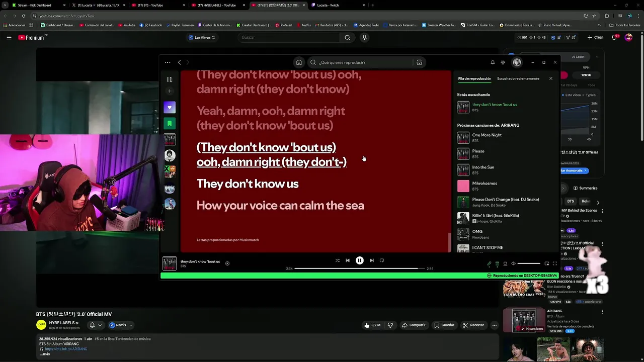Open connect-to-device icon in Spotify
Screen dimensions: 644x362
pos(505,263)
